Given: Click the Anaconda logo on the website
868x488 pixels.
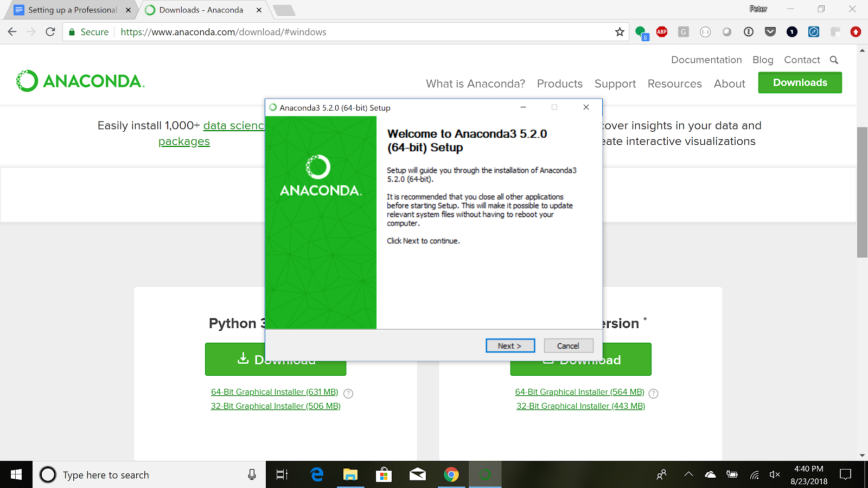Looking at the screenshot, I should click(80, 81).
